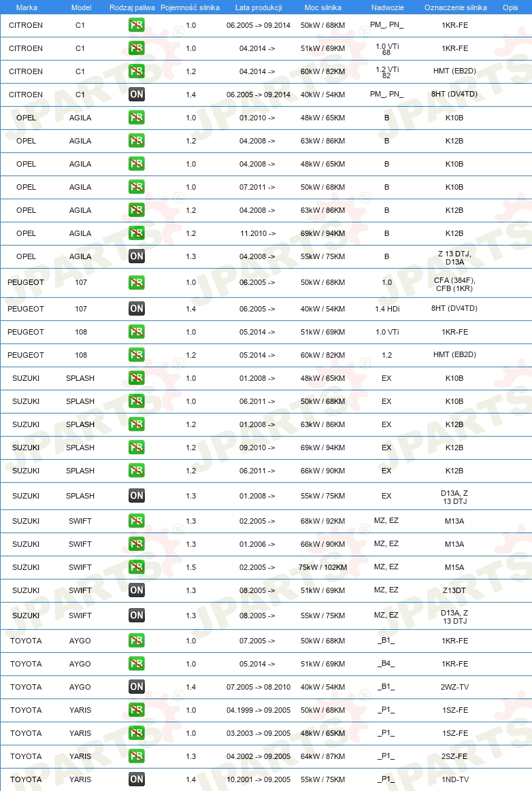Image resolution: width=532 pixels, height=791 pixels.
Task: Click petrol icon in Suzuki Splash 48kW/65KM row
Action: 136,378
